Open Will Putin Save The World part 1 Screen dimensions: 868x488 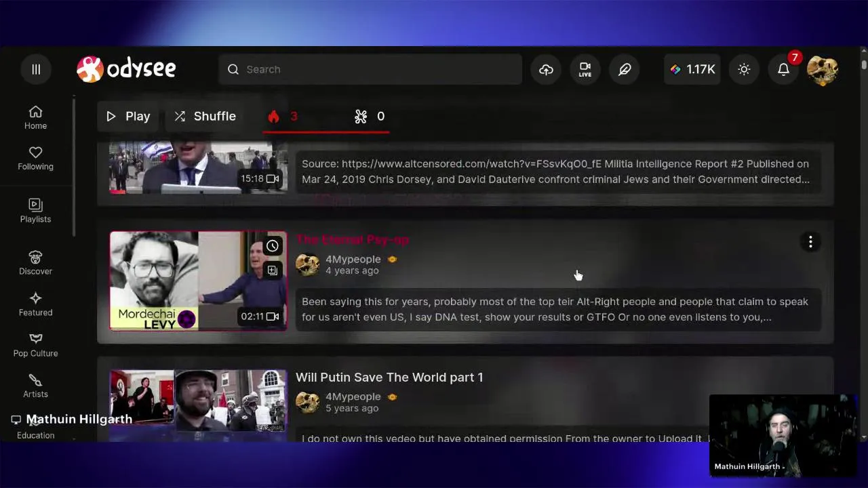coord(389,377)
